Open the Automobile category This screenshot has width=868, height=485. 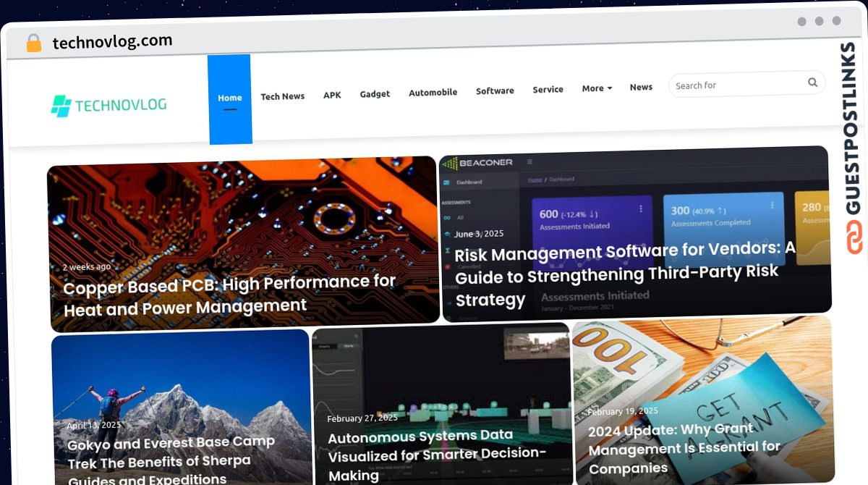(433, 93)
